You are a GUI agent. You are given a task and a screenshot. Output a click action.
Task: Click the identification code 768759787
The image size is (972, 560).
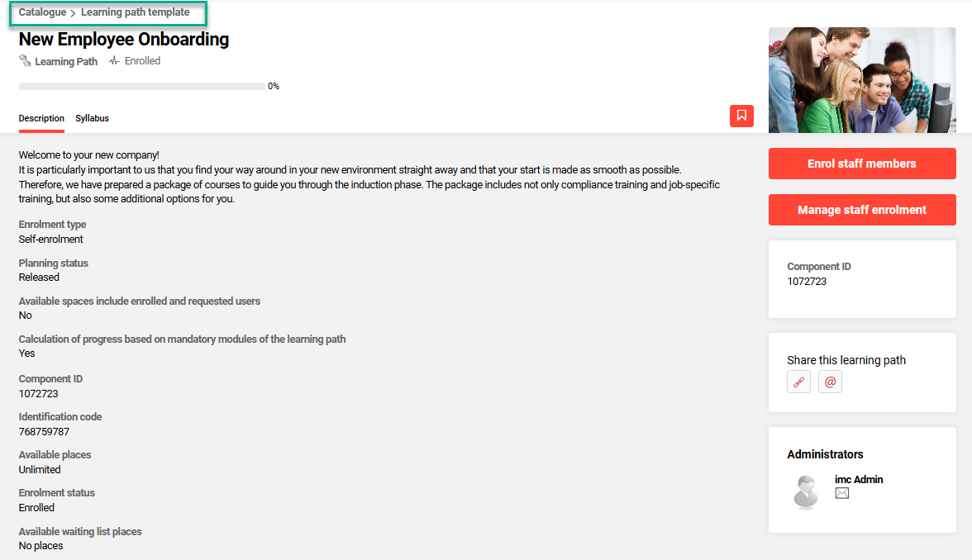pyautogui.click(x=44, y=432)
